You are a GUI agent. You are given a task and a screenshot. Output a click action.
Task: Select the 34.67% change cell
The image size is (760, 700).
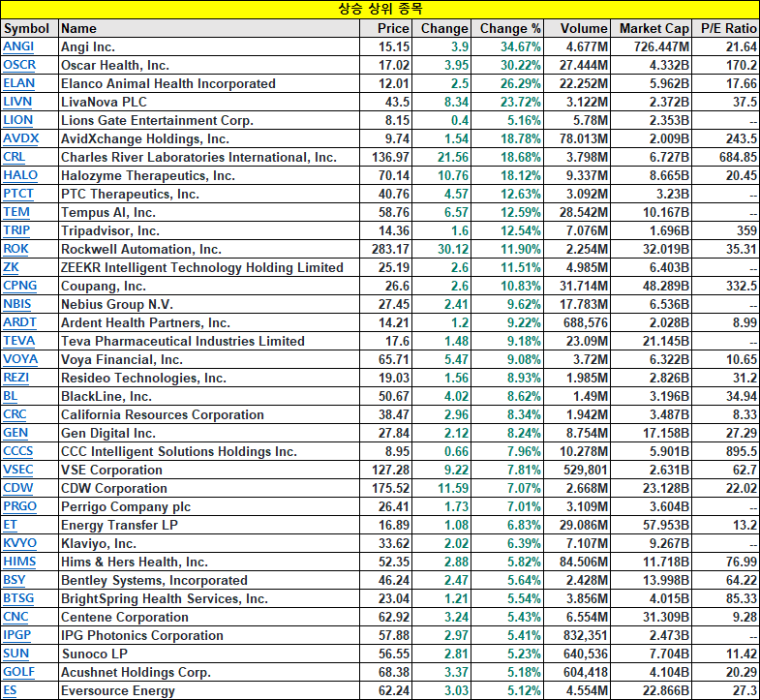point(507,46)
